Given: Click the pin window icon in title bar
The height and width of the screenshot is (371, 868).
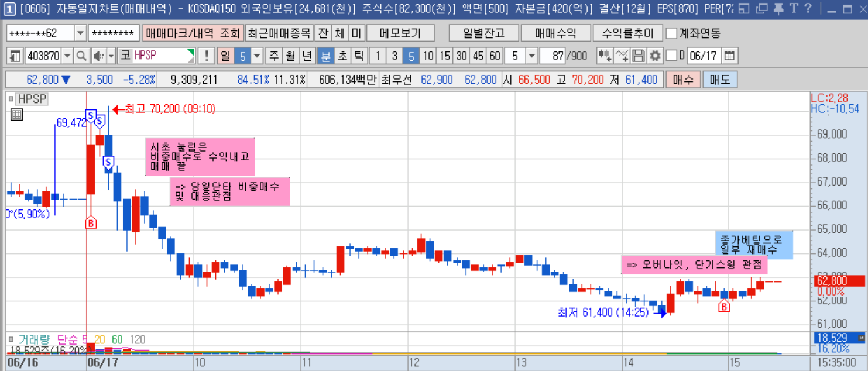Looking at the screenshot, I should pyautogui.click(x=778, y=8).
